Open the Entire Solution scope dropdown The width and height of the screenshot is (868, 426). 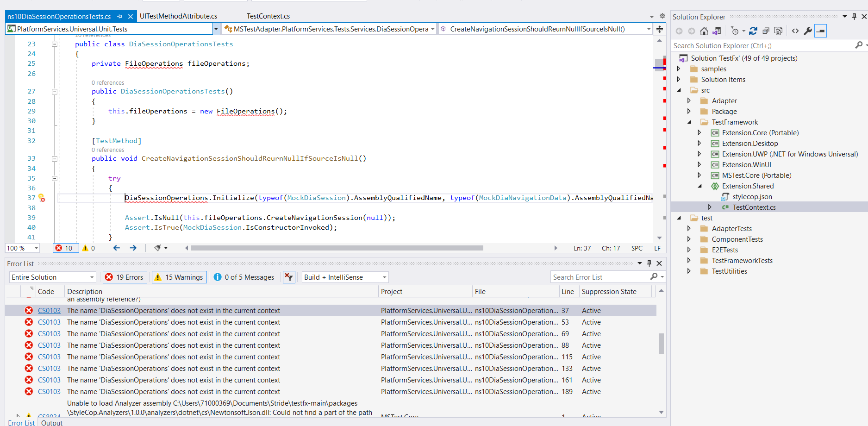click(x=52, y=277)
